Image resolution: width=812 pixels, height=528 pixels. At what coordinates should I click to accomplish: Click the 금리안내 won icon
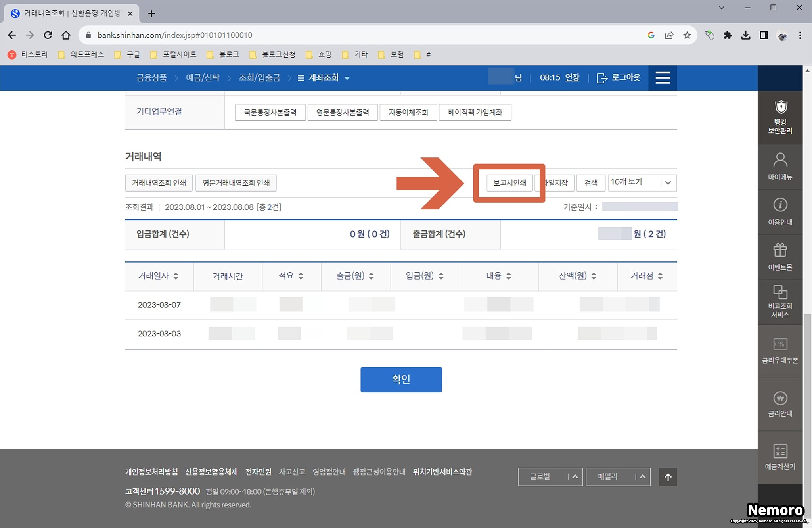[x=780, y=398]
